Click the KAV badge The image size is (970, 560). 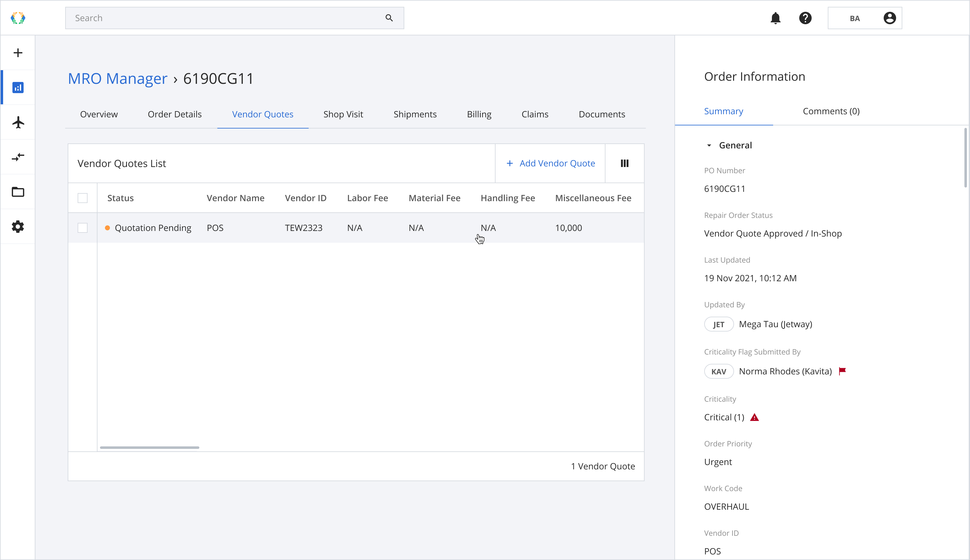(718, 372)
